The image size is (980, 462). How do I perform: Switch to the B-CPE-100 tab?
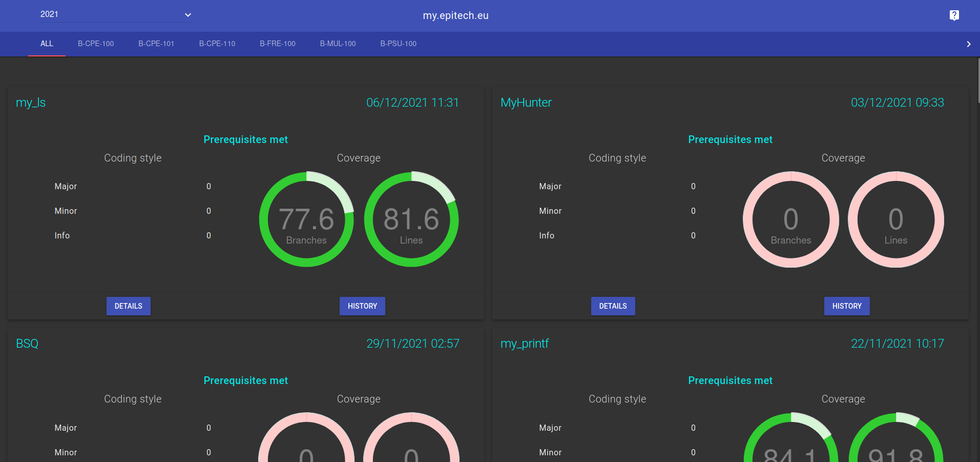[96, 44]
